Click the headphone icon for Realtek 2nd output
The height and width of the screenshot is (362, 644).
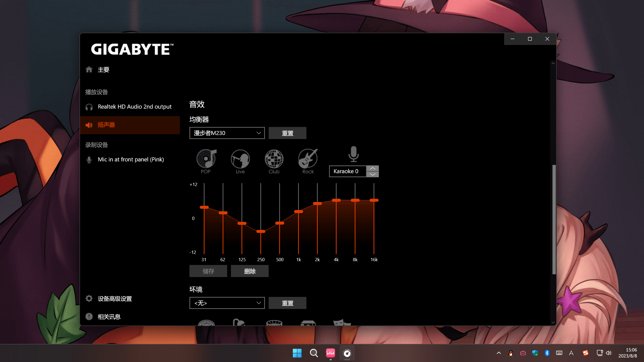pos(89,107)
